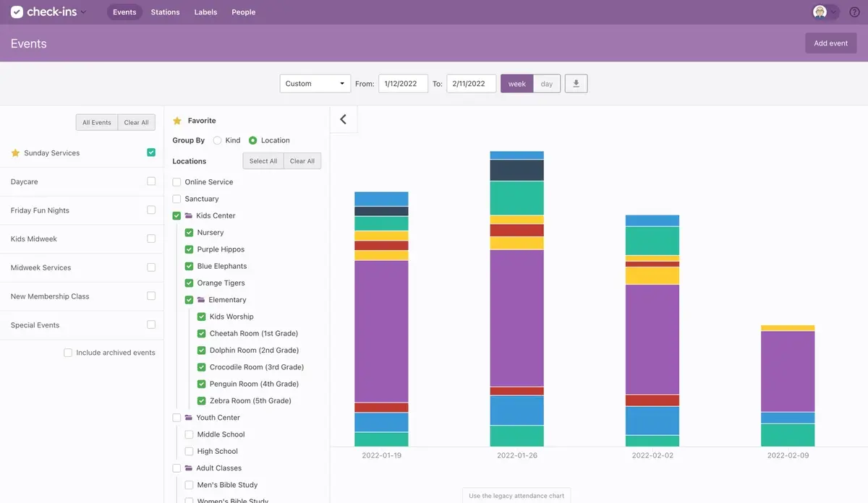Screen dimensions: 868x503
Task: Enable the Friday Fun Nights event
Action: click(x=151, y=210)
